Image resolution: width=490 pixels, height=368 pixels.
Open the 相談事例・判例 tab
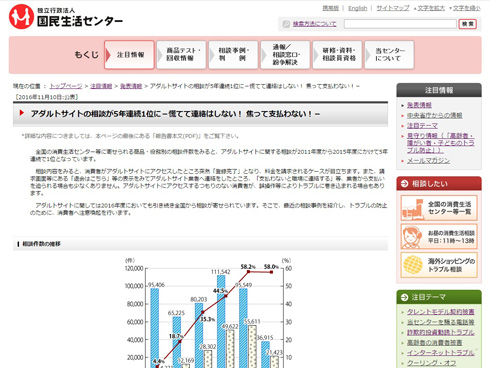(233, 55)
